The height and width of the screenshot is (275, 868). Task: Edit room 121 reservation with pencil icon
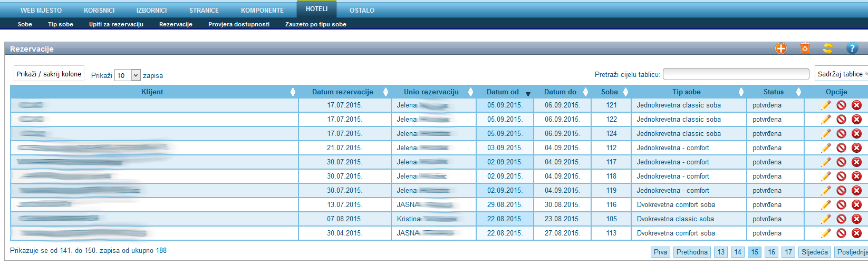[826, 105]
